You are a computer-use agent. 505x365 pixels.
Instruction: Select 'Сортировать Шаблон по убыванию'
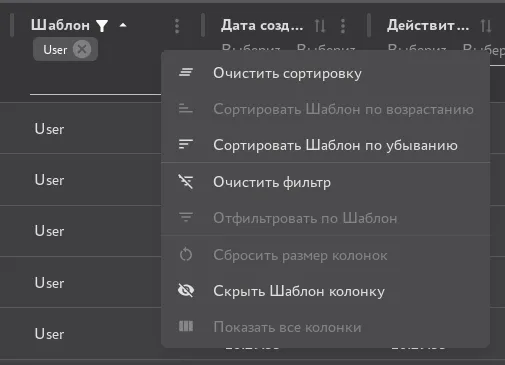click(325, 145)
